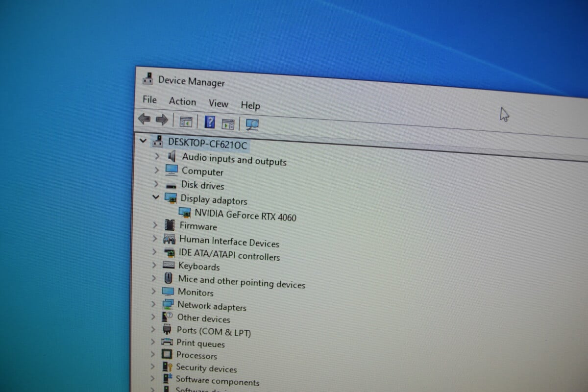
Task: Expand the Network adapters node arrow
Action: coord(153,303)
